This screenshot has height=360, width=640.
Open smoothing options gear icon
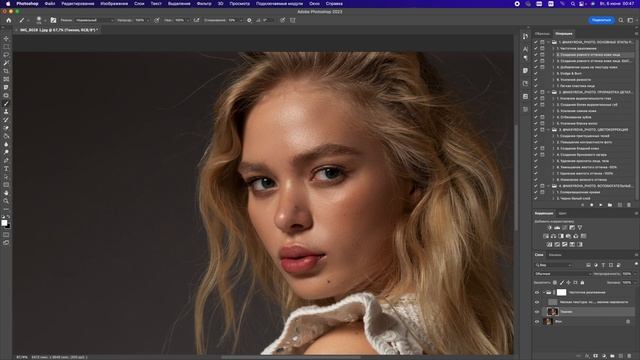tap(249, 20)
